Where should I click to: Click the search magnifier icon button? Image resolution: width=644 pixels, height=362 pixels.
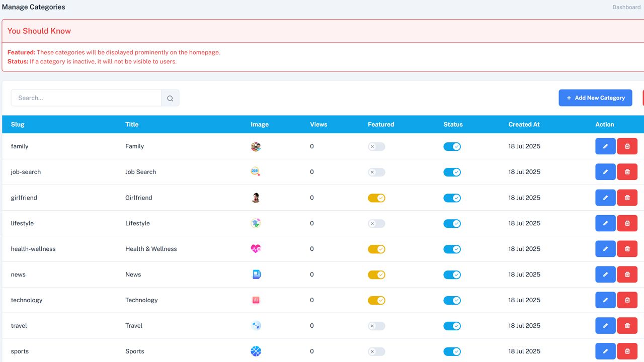tap(170, 98)
